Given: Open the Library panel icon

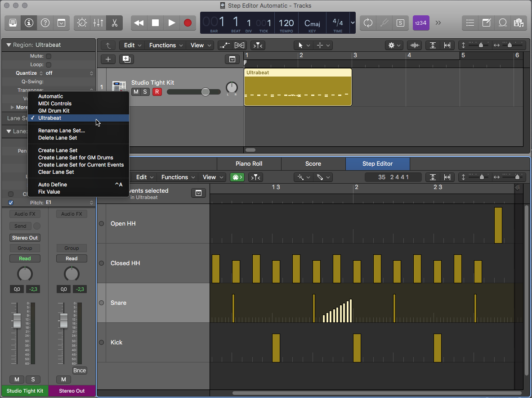Looking at the screenshot, I should [x=13, y=23].
